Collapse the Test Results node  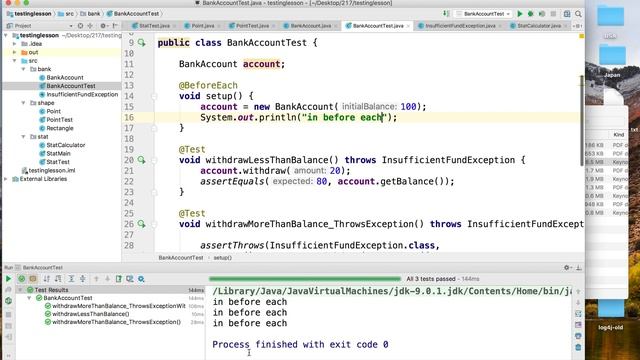tap(20, 290)
